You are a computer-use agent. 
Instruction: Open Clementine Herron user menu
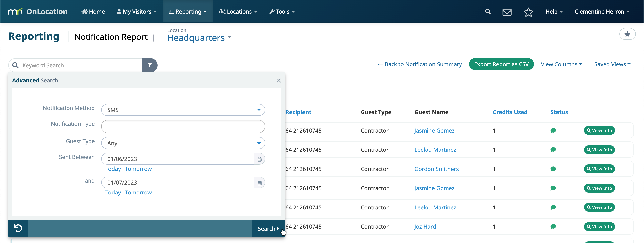pyautogui.click(x=602, y=12)
